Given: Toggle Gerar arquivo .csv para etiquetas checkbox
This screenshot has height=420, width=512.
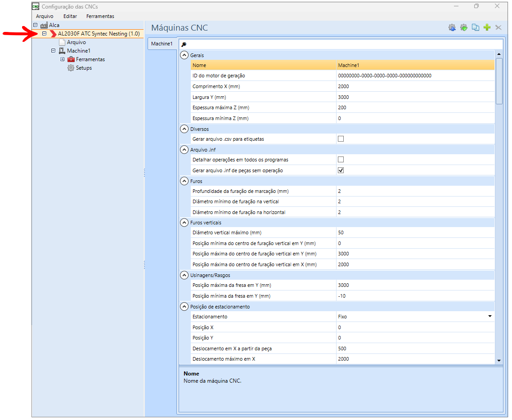Looking at the screenshot, I should (341, 139).
